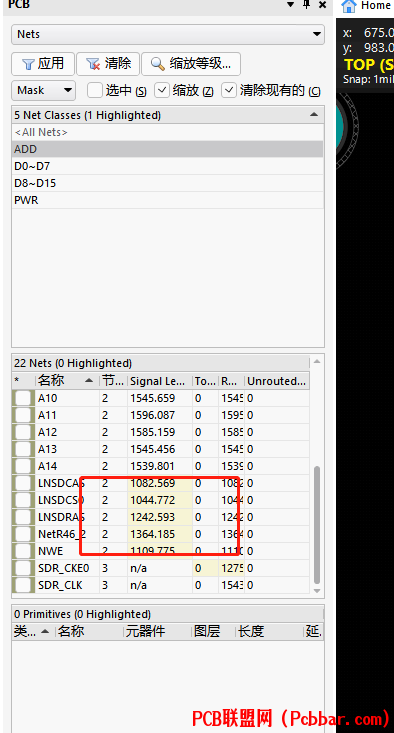Select net LNSDCAS in the nets list
Screen dimensions: 394x733
(160, 483)
